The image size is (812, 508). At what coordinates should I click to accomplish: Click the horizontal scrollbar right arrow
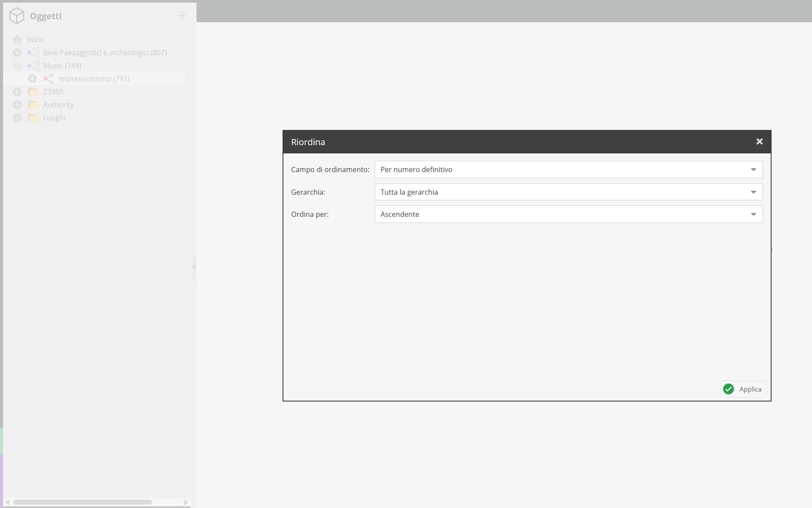click(x=186, y=502)
